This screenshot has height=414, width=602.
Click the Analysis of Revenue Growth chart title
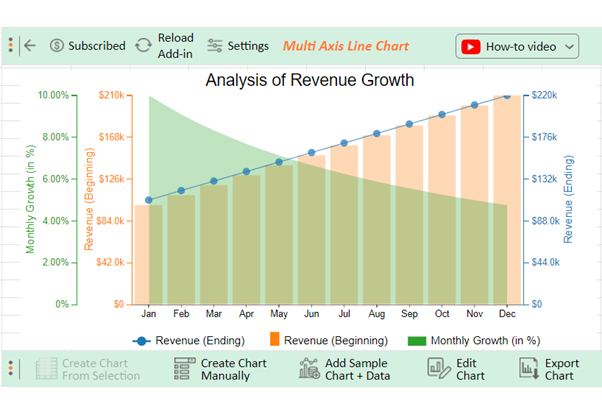click(310, 80)
